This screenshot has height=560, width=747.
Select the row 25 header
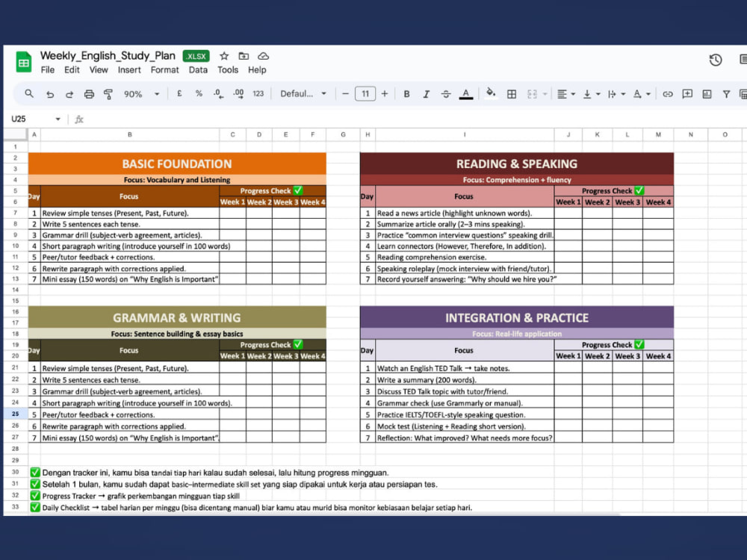pyautogui.click(x=15, y=414)
